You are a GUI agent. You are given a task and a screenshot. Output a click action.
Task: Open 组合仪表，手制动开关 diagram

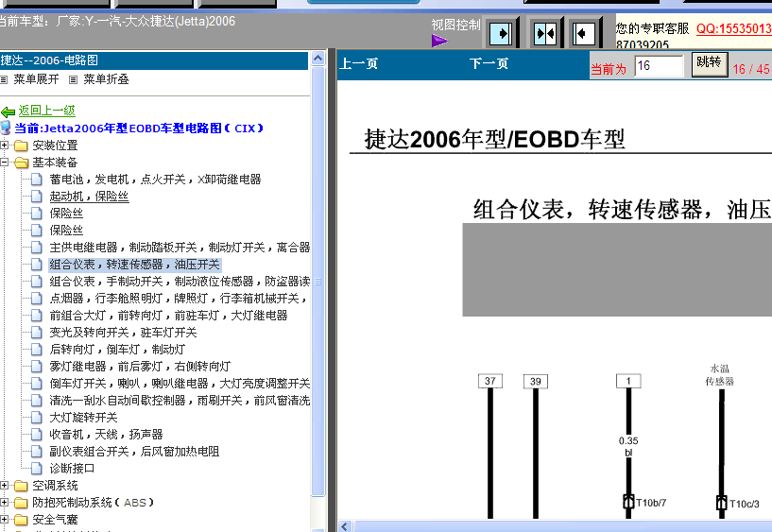(x=180, y=282)
